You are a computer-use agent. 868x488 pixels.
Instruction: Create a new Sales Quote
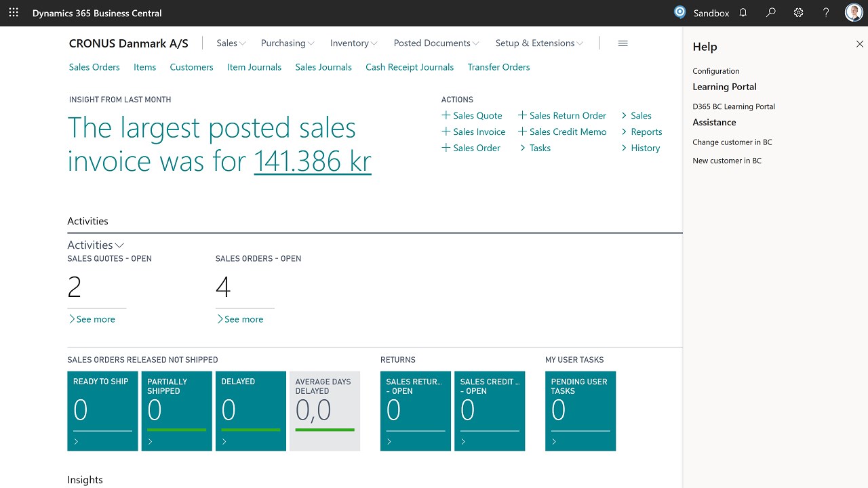pos(472,116)
